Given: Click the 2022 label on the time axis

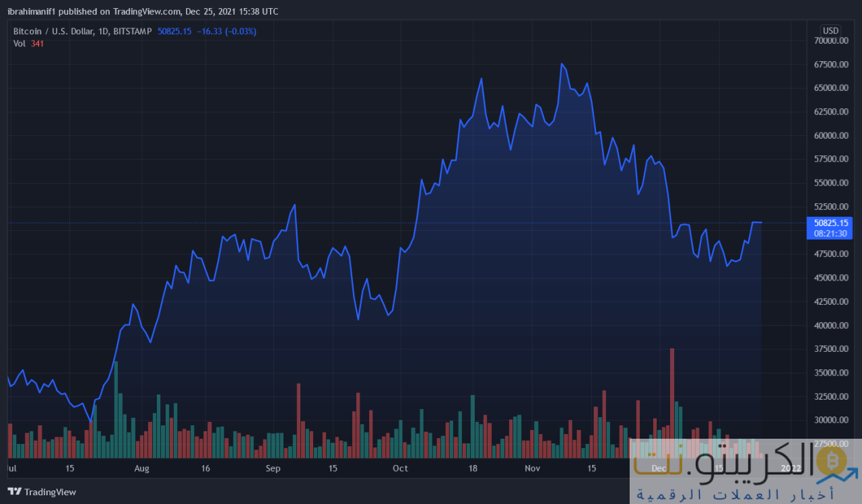Looking at the screenshot, I should point(791,468).
